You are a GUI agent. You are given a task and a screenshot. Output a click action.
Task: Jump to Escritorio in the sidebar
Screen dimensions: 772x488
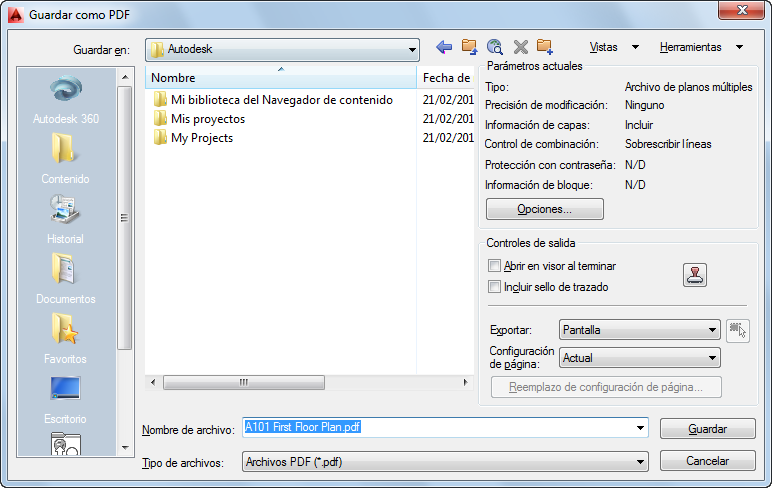point(65,399)
